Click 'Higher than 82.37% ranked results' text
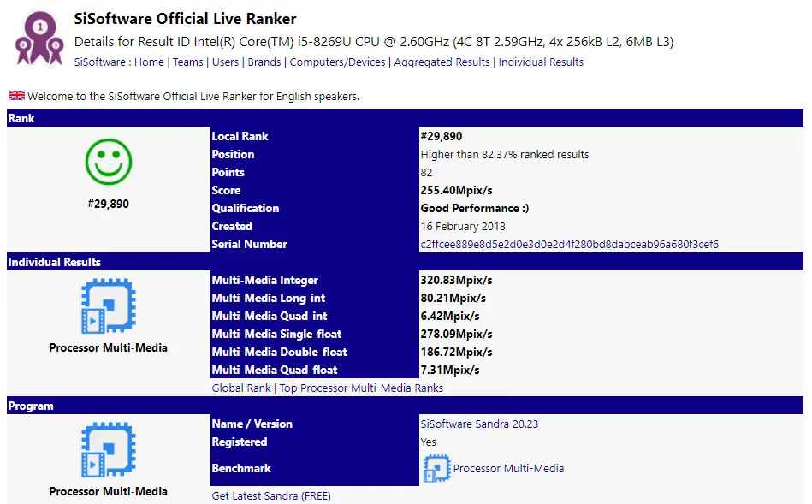Screen dimensions: 812x504 [x=505, y=154]
